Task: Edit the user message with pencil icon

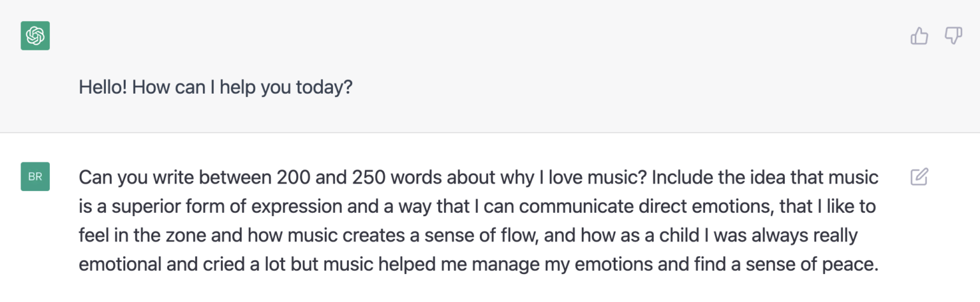Action: coord(919,176)
